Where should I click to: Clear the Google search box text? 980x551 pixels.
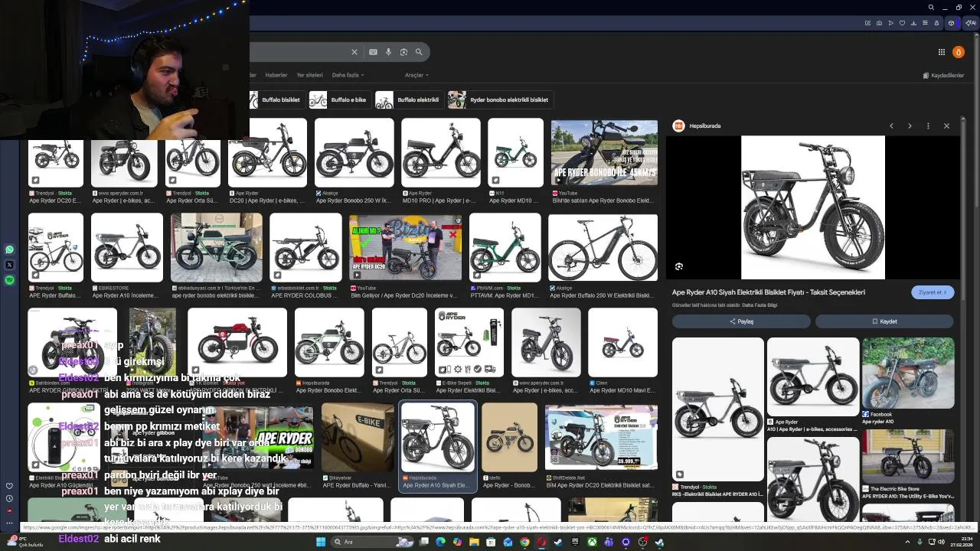(x=354, y=52)
